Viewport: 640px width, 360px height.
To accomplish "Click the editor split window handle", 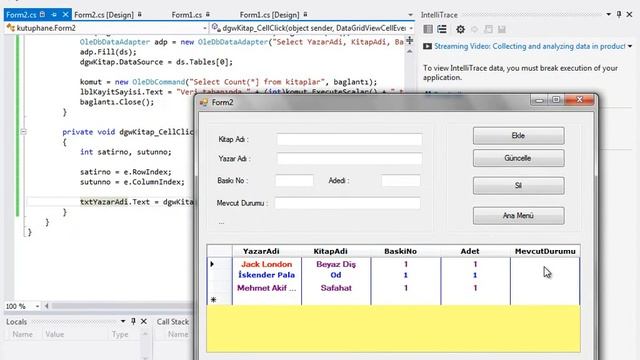I will click(x=410, y=40).
